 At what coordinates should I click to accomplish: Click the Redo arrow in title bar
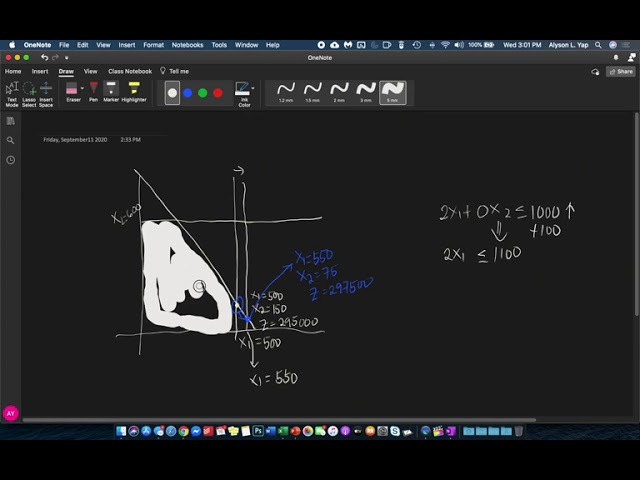[x=56, y=58]
